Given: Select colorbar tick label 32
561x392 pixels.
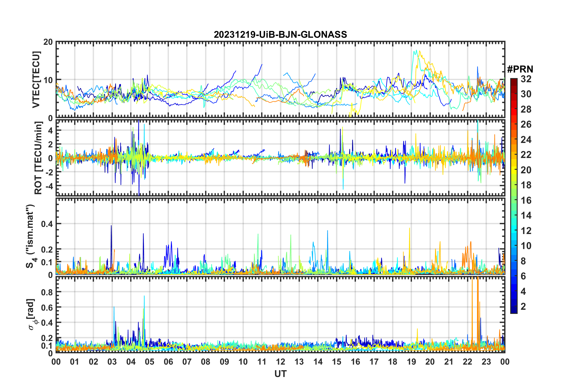Looking at the screenshot, I should 526,79.
